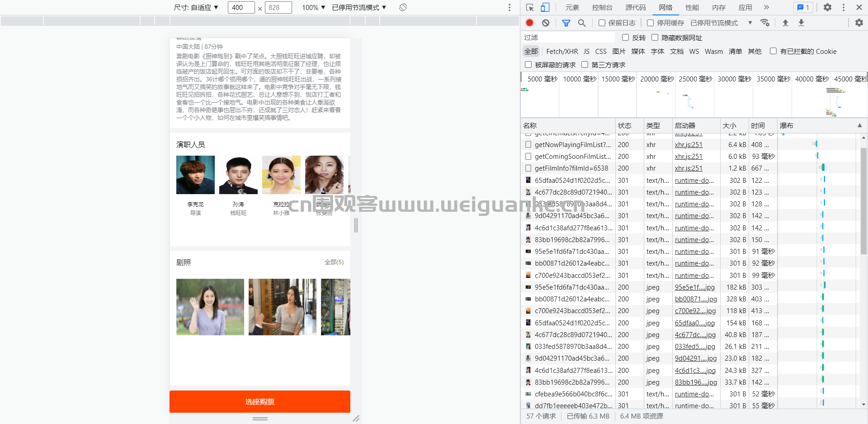Check hide data URLs checkbox

[655, 38]
